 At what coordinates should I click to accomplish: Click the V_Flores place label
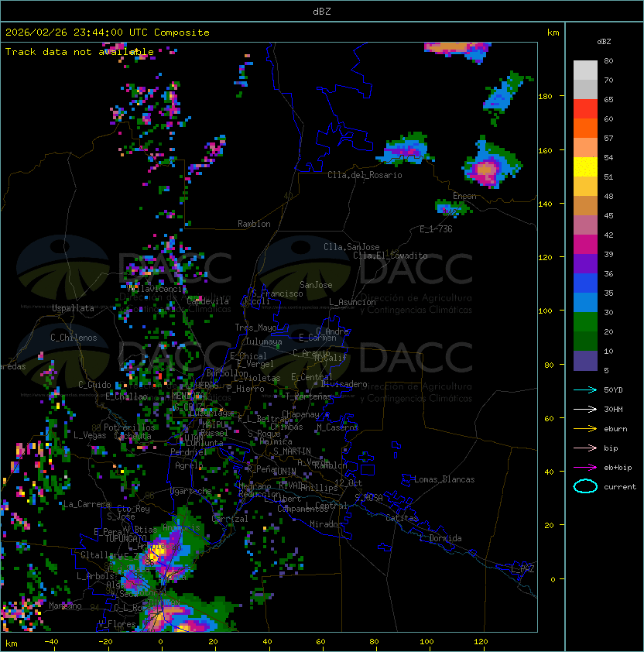(x=117, y=624)
